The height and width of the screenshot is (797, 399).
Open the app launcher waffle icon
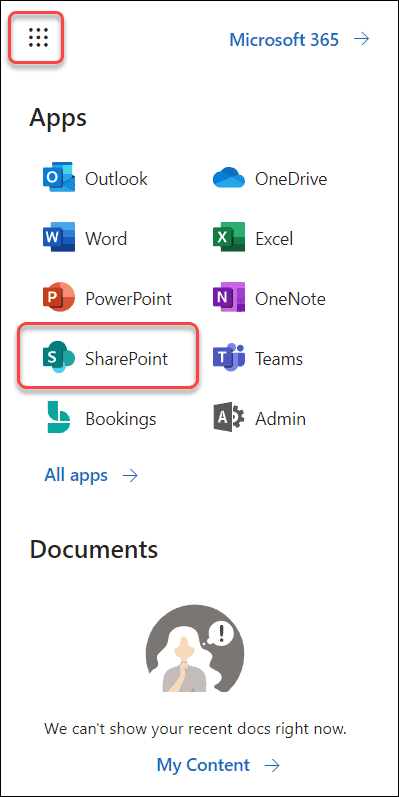coord(39,38)
